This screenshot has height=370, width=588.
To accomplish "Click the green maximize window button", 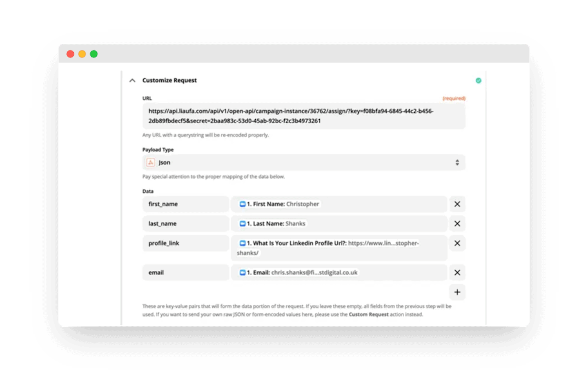I will [x=94, y=54].
